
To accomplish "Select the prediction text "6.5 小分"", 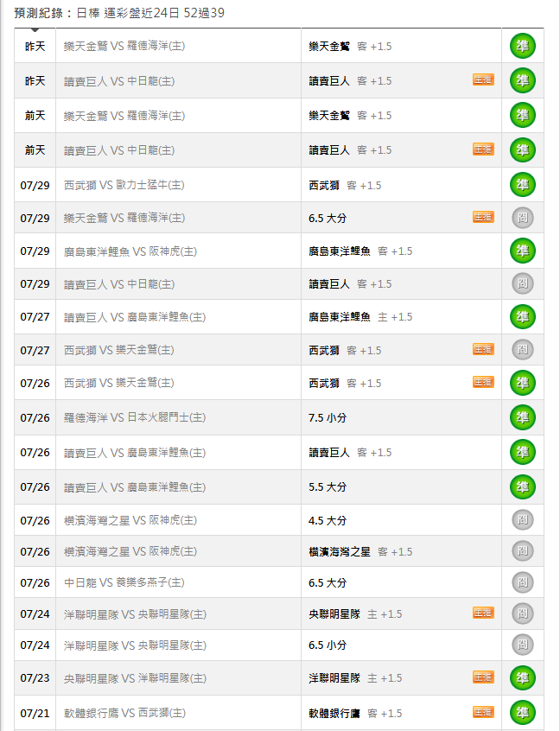I will [328, 645].
